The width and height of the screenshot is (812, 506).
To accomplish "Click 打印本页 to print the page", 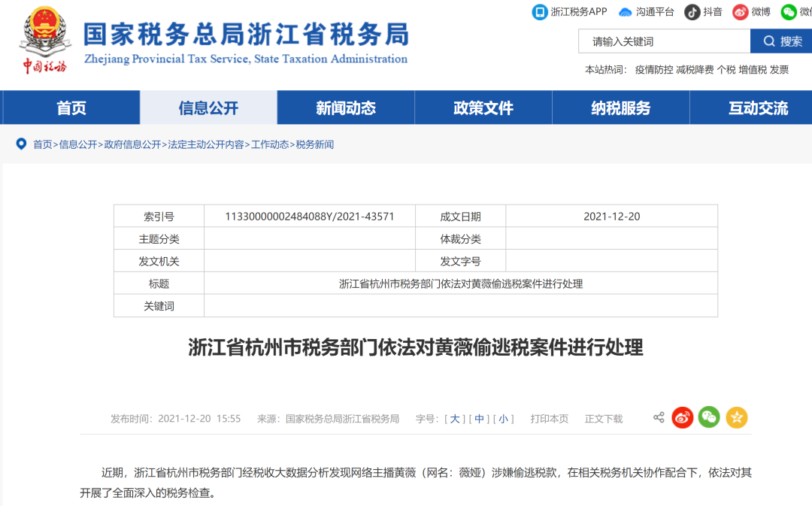I will pyautogui.click(x=549, y=418).
